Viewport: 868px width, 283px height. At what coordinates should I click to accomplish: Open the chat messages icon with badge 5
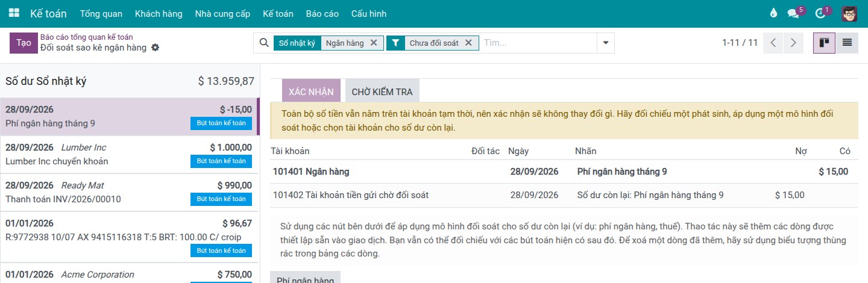pyautogui.click(x=794, y=13)
